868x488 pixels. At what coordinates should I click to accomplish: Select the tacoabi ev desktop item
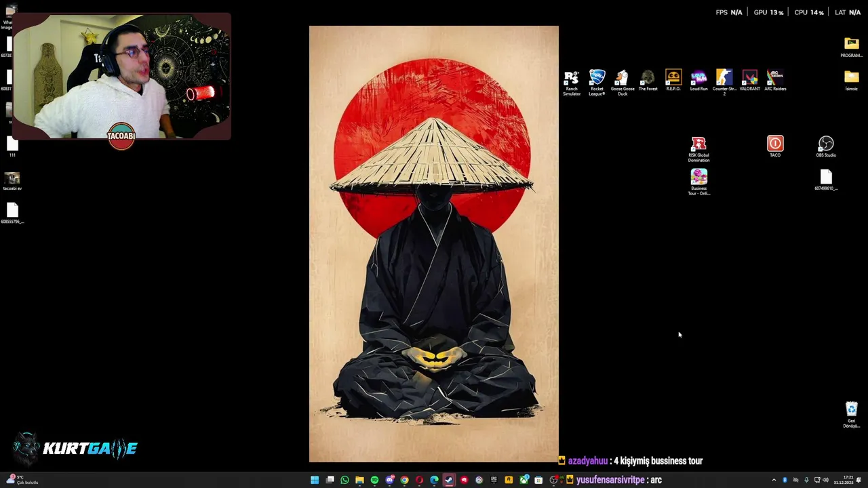[x=12, y=180]
